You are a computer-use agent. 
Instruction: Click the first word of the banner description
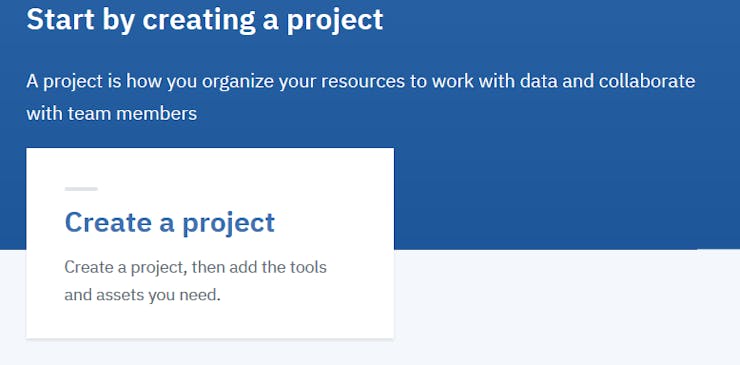(x=32, y=81)
